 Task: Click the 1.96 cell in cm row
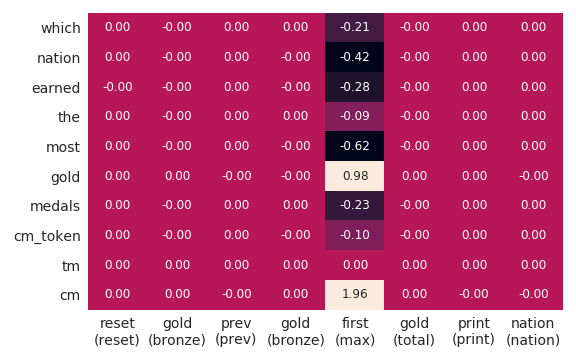click(x=354, y=295)
